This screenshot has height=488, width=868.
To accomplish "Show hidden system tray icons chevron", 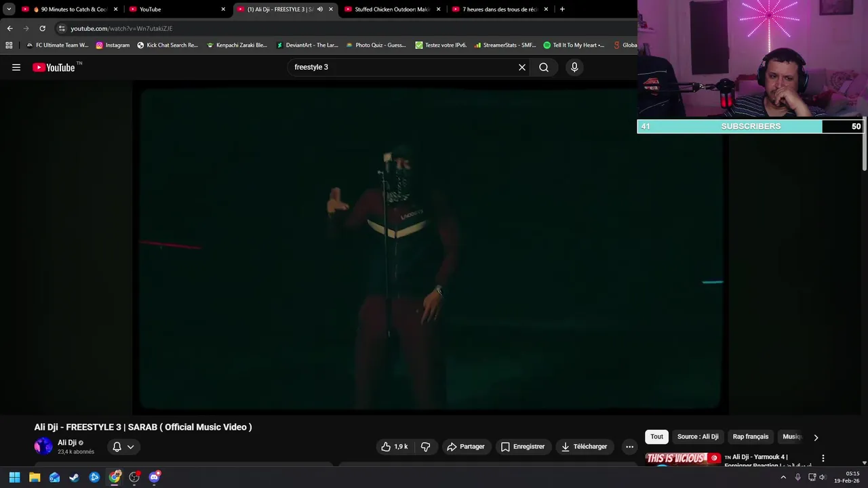I will pos(783,477).
